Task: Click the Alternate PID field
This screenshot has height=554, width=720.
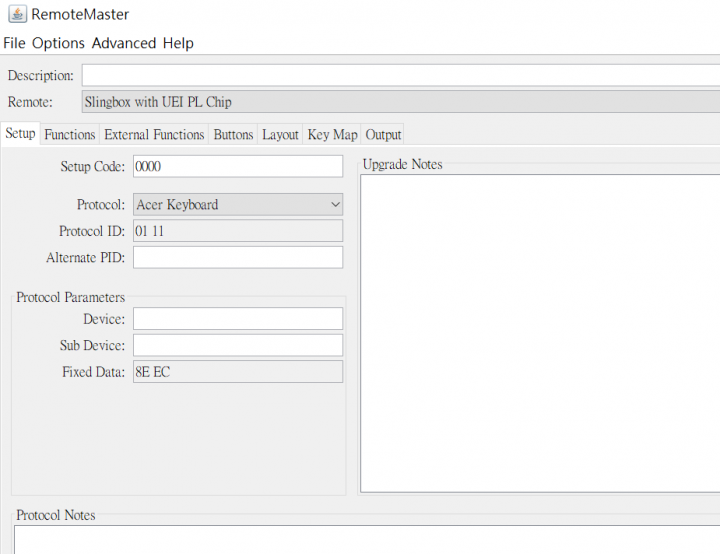Action: (238, 257)
